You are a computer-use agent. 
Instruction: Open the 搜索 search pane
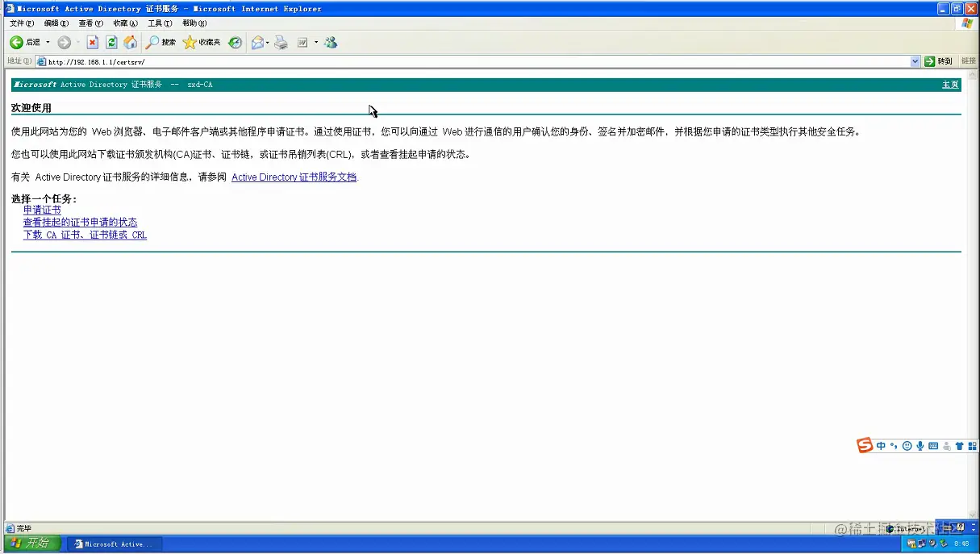click(x=161, y=42)
